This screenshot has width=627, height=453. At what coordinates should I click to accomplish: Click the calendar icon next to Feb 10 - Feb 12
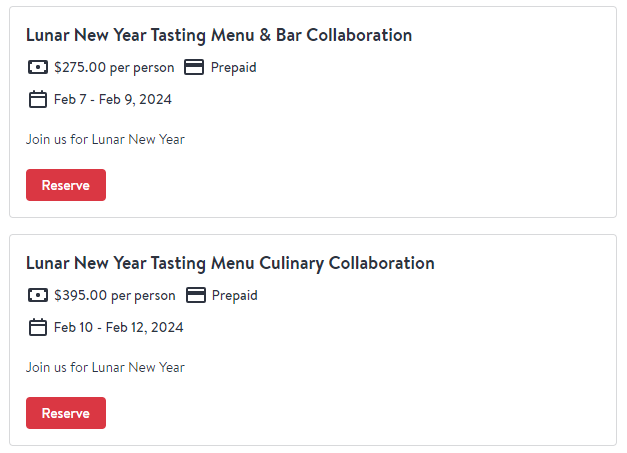38,327
